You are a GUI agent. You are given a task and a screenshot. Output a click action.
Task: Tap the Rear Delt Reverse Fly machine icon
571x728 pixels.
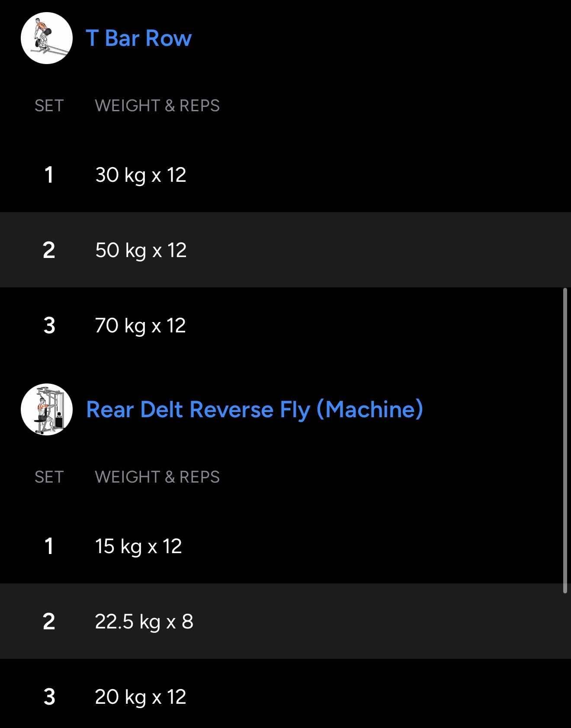[47, 409]
